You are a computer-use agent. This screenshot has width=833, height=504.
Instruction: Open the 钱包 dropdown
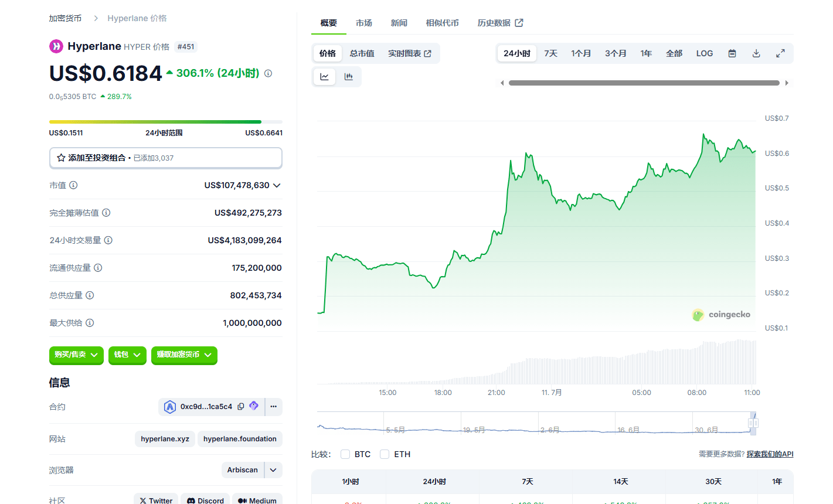[127, 355]
